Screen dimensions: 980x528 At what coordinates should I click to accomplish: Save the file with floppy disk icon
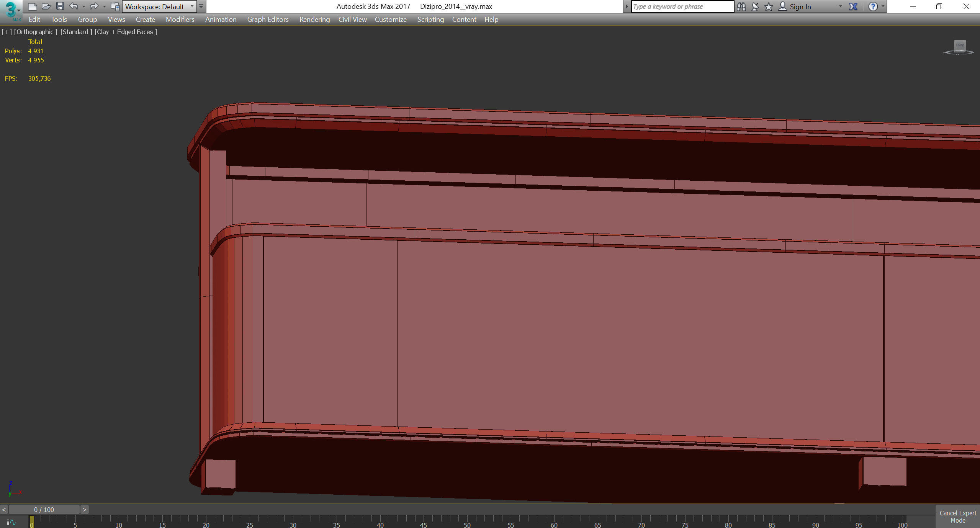[60, 7]
